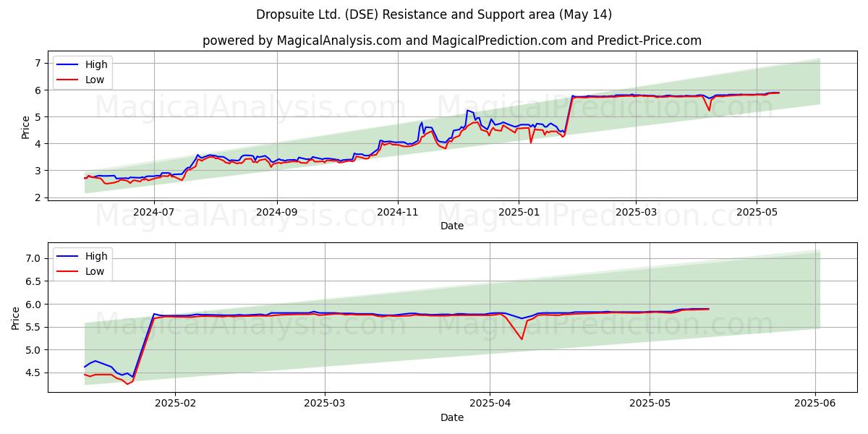Screen dimensions: 868x434
Task: Click the 'Price' y-axis label of the bottom chart
Action: (x=16, y=318)
